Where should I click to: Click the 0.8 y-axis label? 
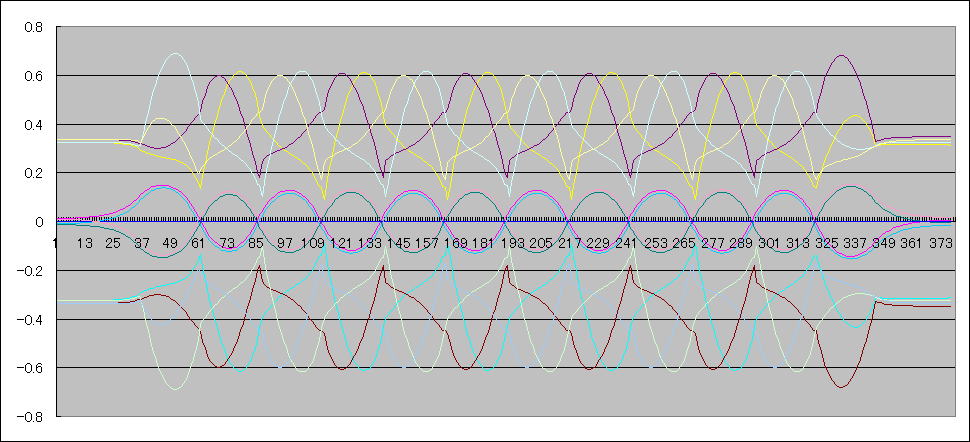[x=33, y=27]
